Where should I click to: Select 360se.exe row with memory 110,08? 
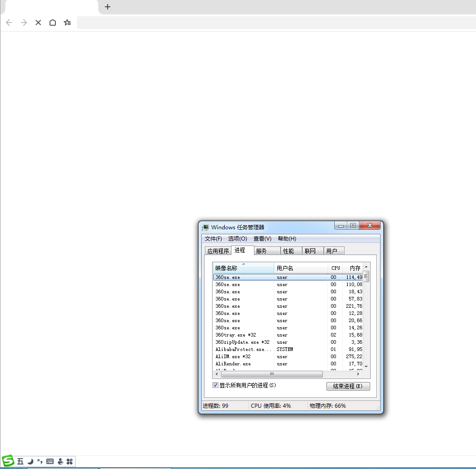tap(288, 284)
